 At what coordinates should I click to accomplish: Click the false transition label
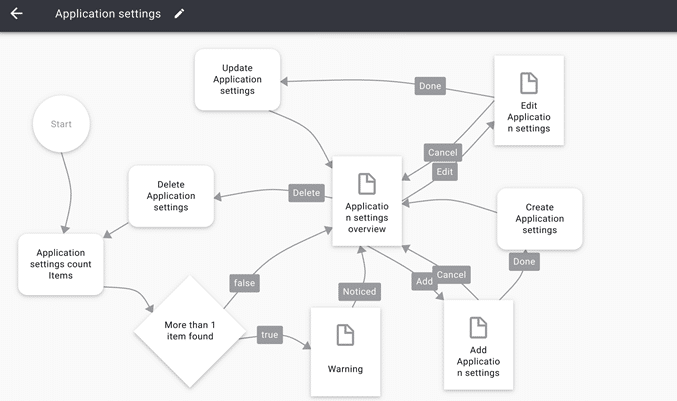point(244,283)
